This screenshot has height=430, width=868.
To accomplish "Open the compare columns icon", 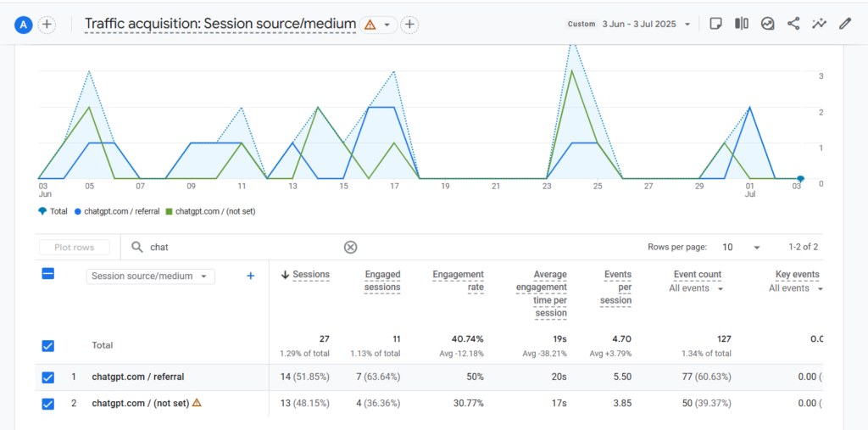I will point(741,24).
